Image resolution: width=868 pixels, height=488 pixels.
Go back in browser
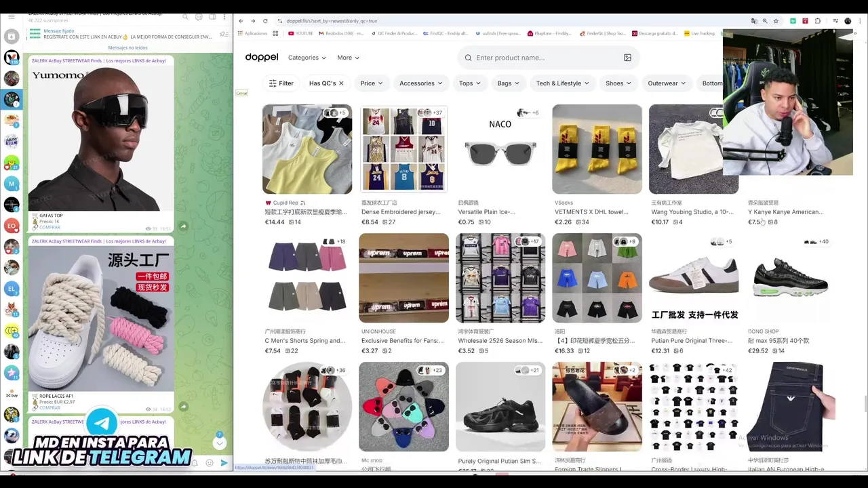coord(241,21)
